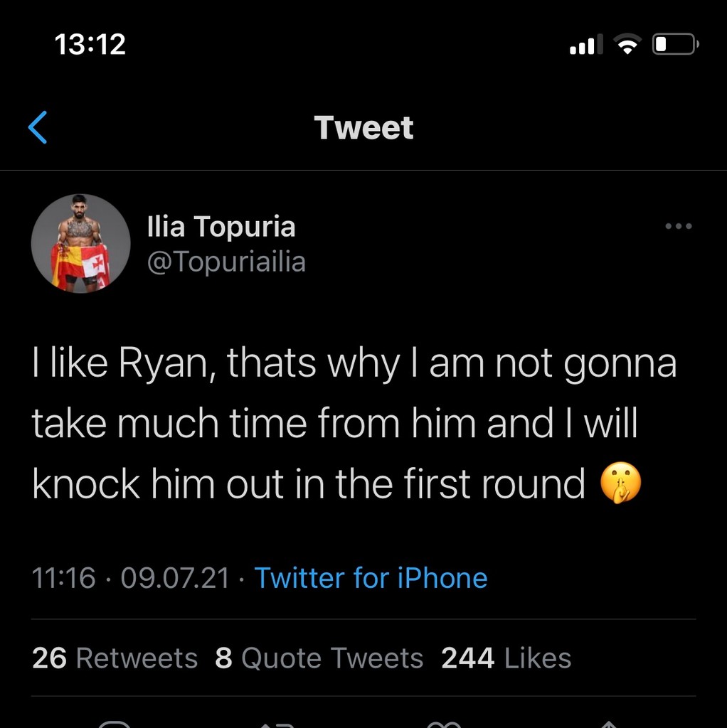This screenshot has width=727, height=728.
Task: Open the @Topuriailia handle
Action: (x=225, y=262)
